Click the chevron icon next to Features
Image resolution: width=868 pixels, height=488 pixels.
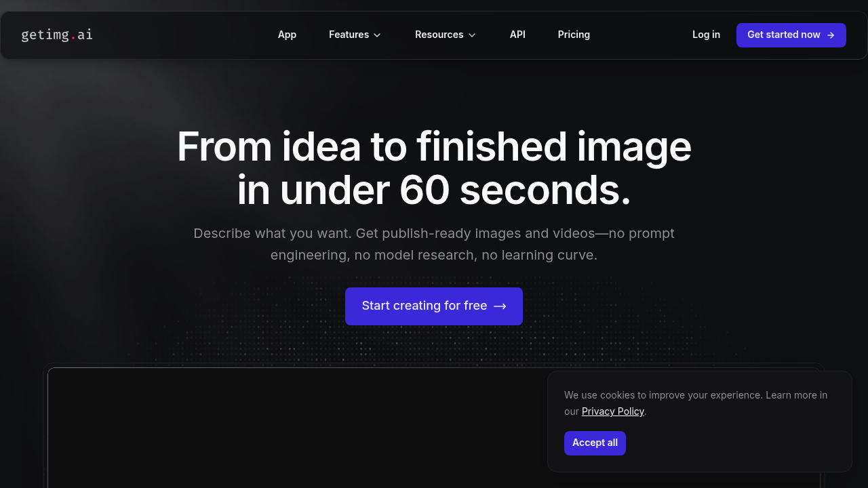pos(377,35)
